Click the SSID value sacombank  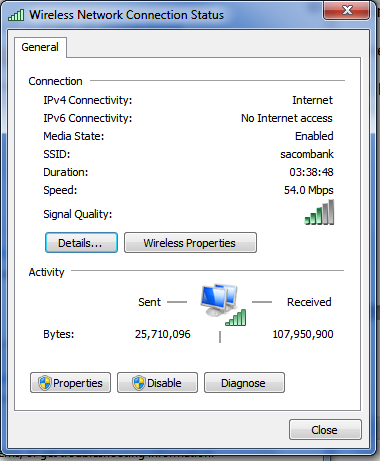(307, 154)
